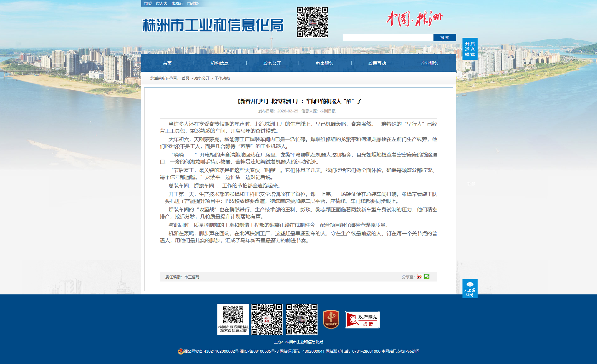Click the 株洲市互联网违法和不良信息举报 QR code
Viewport: 597px width, 364px height.
[x=233, y=319]
